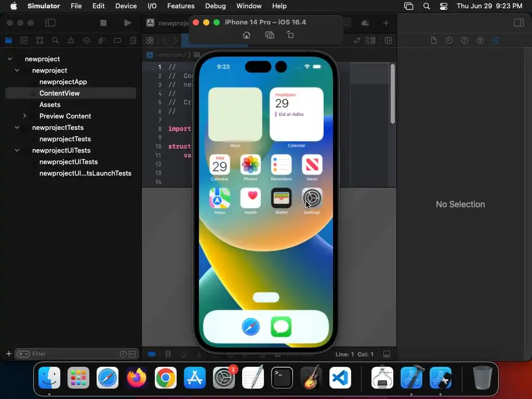Click the Simulator Home button icon
Viewport: 532px width, 399px height.
pos(247,35)
